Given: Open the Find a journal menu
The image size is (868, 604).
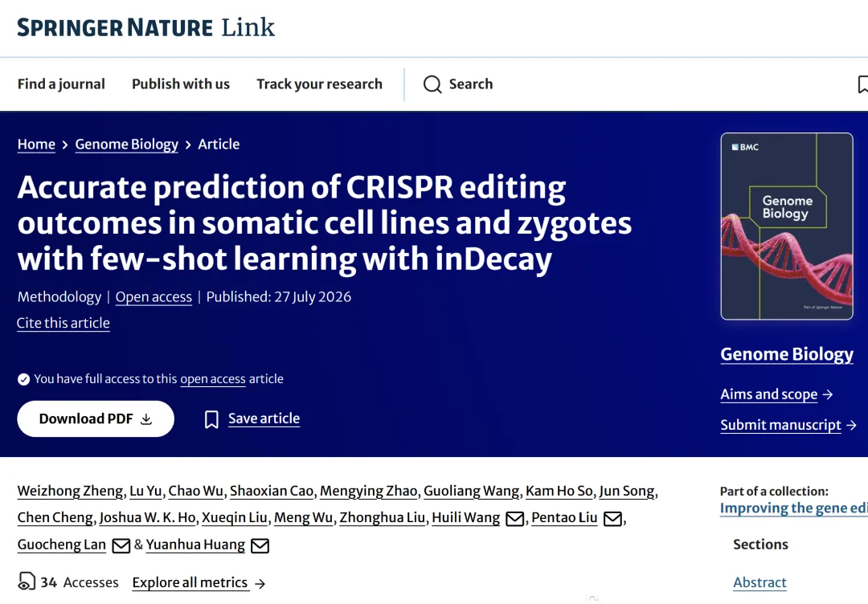Looking at the screenshot, I should pos(61,84).
